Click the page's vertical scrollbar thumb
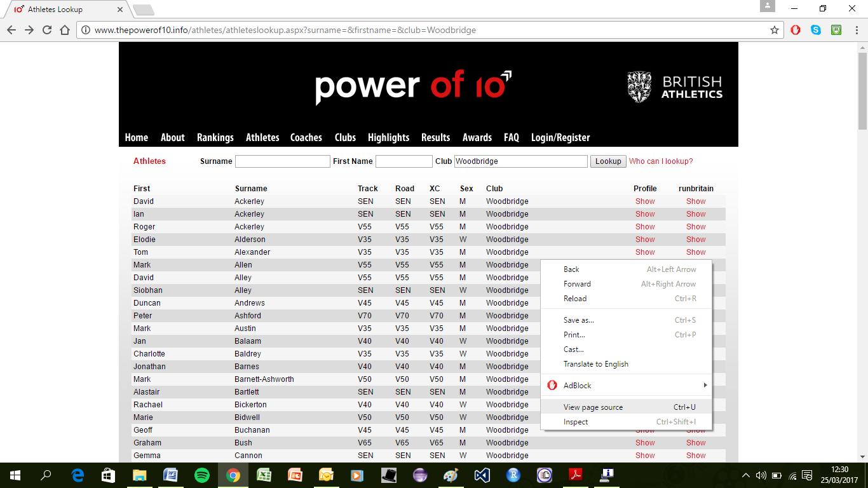Viewport: 868px width, 488px height. pyautogui.click(x=862, y=89)
